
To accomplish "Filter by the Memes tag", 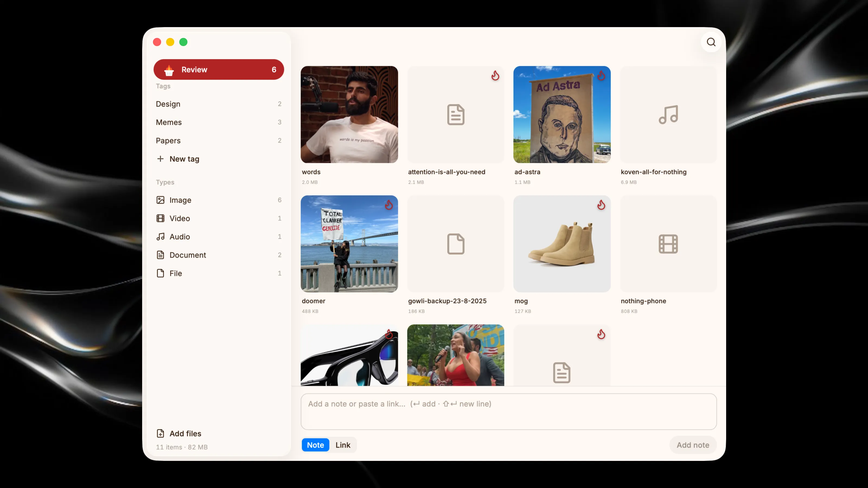I will click(x=219, y=122).
